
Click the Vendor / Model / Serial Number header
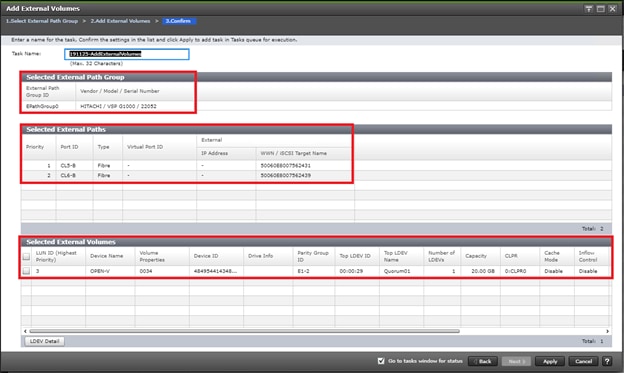(x=120, y=91)
